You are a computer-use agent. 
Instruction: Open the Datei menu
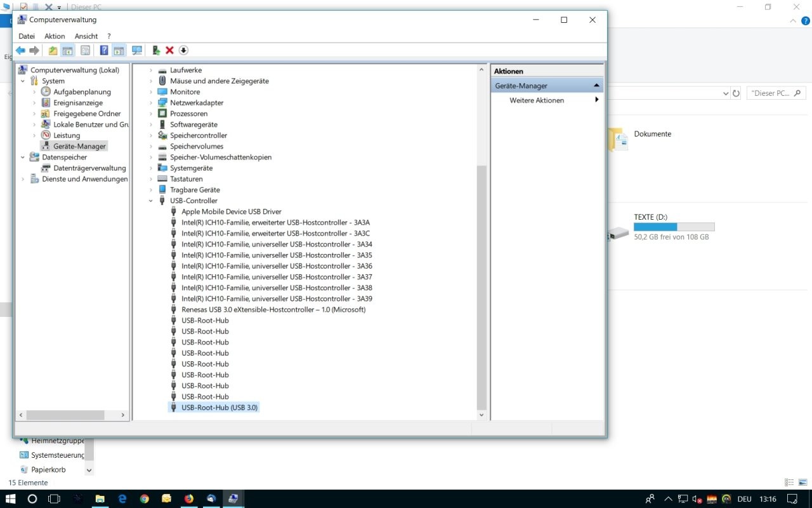point(27,36)
